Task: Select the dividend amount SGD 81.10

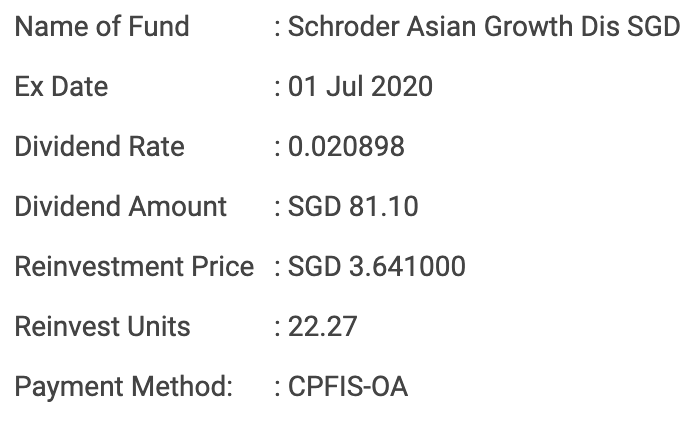Action: pos(353,206)
